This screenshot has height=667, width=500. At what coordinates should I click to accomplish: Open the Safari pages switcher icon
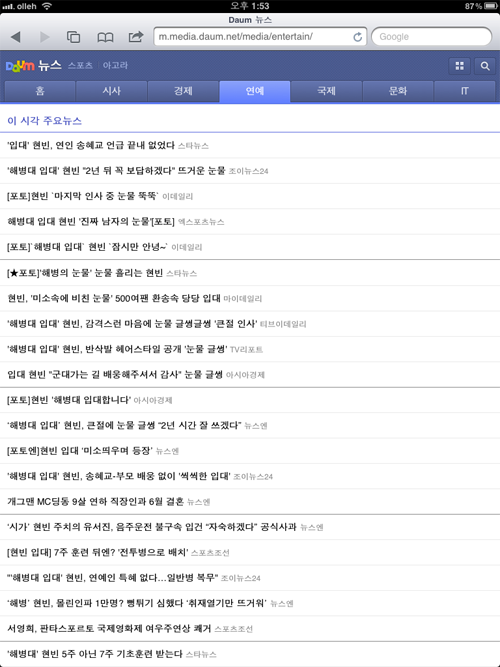click(74, 37)
